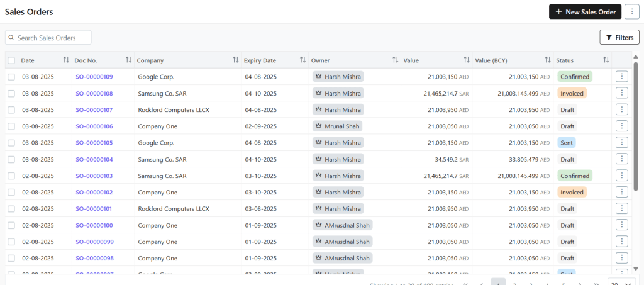The image size is (644, 285).
Task: Click the vertical scrollbar of the table
Action: point(635,157)
